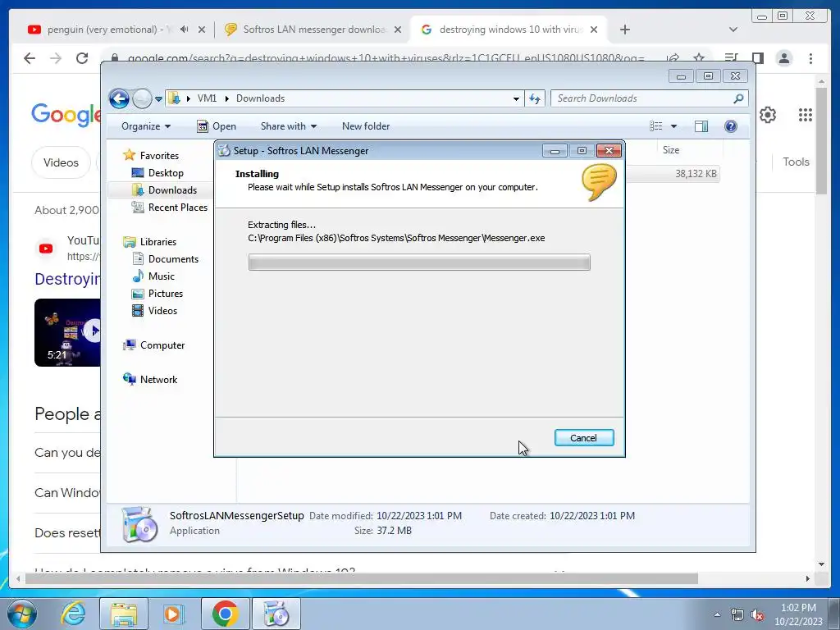Launch Internet Explorer from taskbar

[73, 614]
